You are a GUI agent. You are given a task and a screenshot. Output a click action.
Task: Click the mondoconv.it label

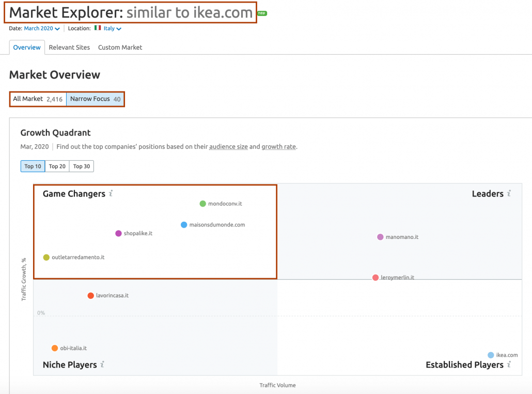pyautogui.click(x=225, y=204)
